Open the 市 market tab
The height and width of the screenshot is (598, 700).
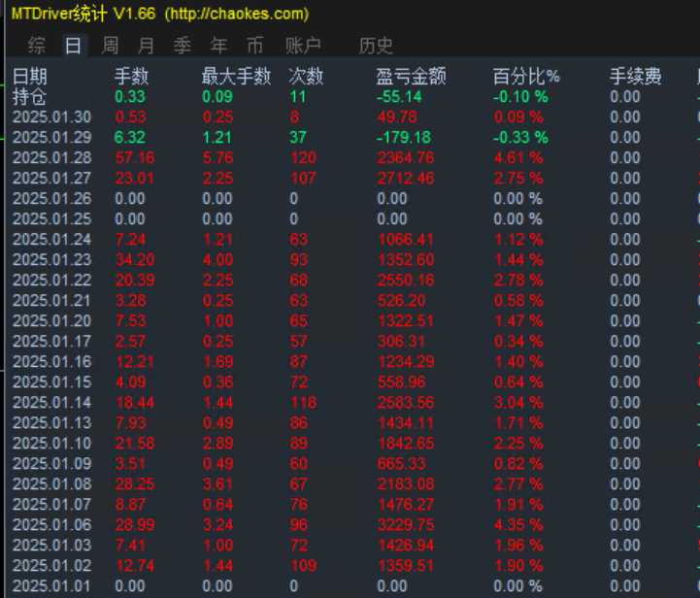tap(255, 46)
